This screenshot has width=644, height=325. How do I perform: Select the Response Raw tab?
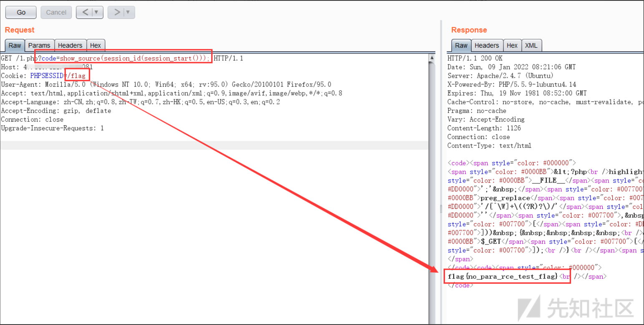coord(461,46)
